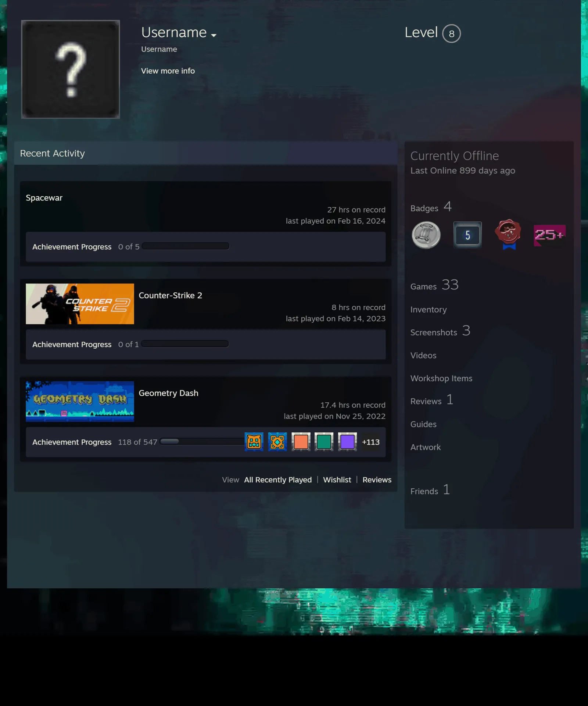
Task: Click the Spacewar achievement progress bar
Action: (x=186, y=246)
